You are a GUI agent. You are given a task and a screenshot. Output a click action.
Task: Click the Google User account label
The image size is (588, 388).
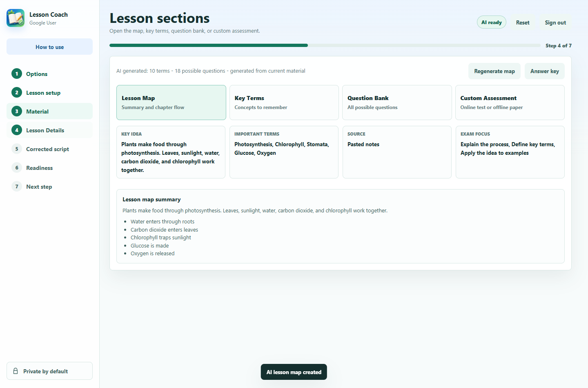(43, 23)
